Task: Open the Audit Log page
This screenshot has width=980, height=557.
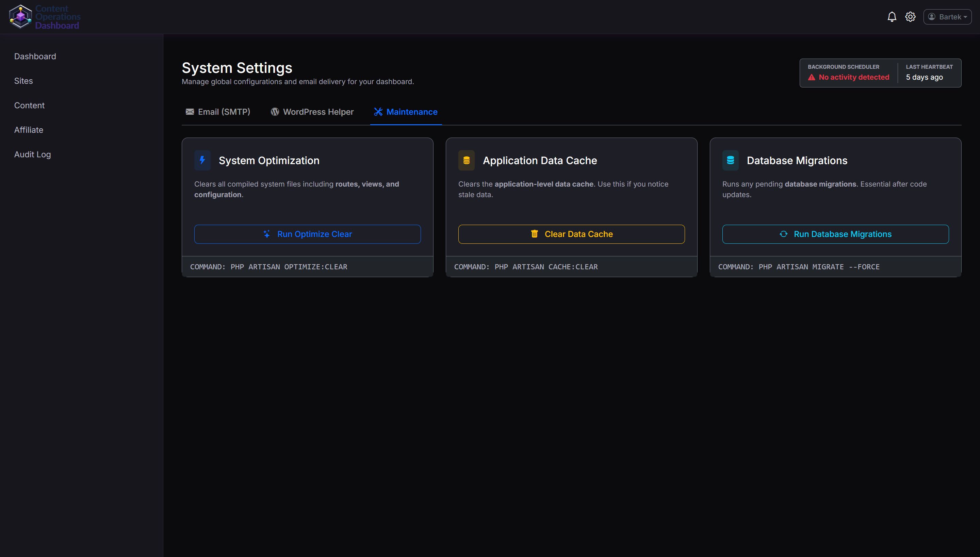Action: (32, 154)
